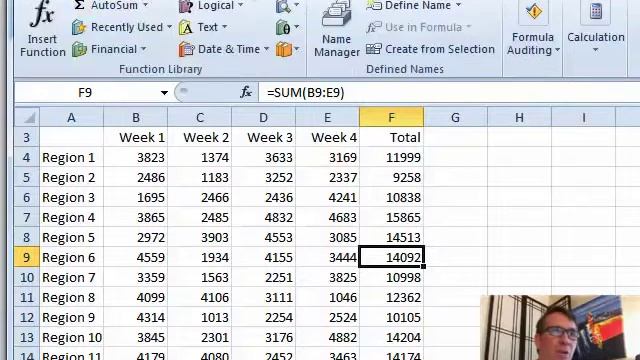Screen dimensions: 640x360
Task: Select column I header
Action: tap(583, 118)
